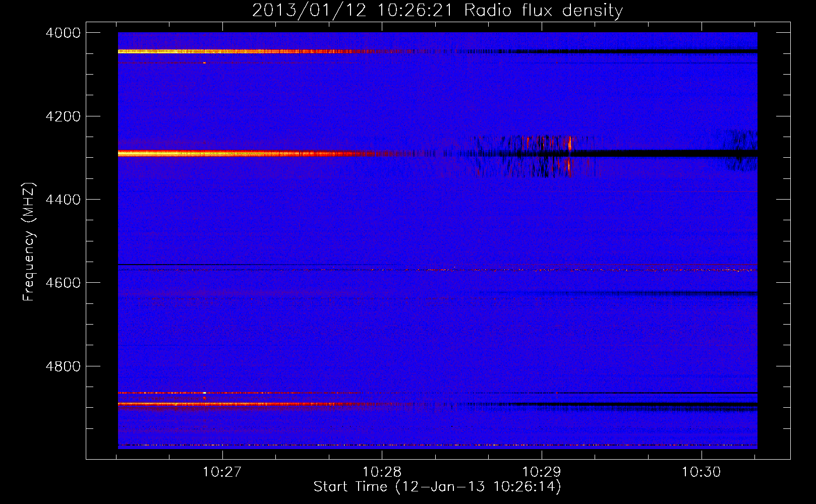Click the 10:28 time tick label

pyautogui.click(x=382, y=472)
